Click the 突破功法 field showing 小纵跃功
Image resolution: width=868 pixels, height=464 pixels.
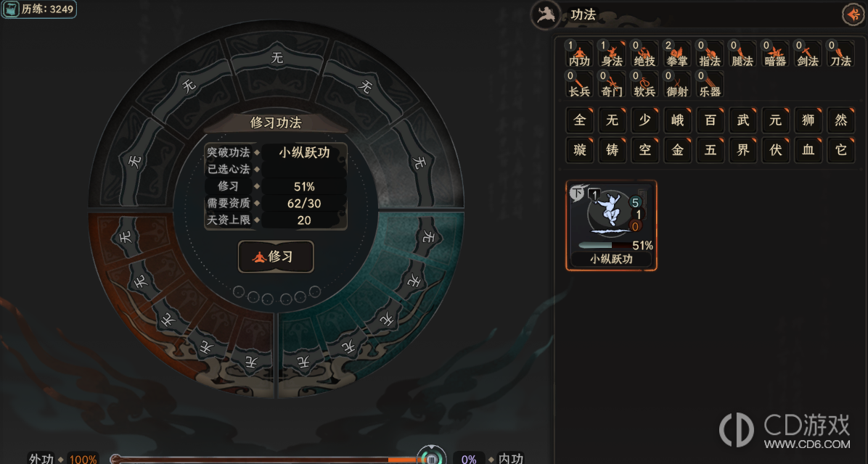click(x=304, y=153)
